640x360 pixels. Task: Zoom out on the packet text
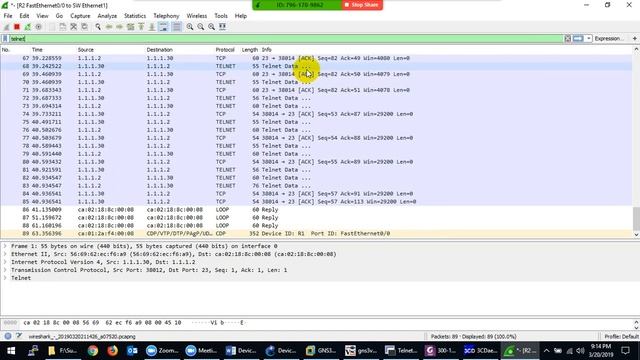click(201, 27)
